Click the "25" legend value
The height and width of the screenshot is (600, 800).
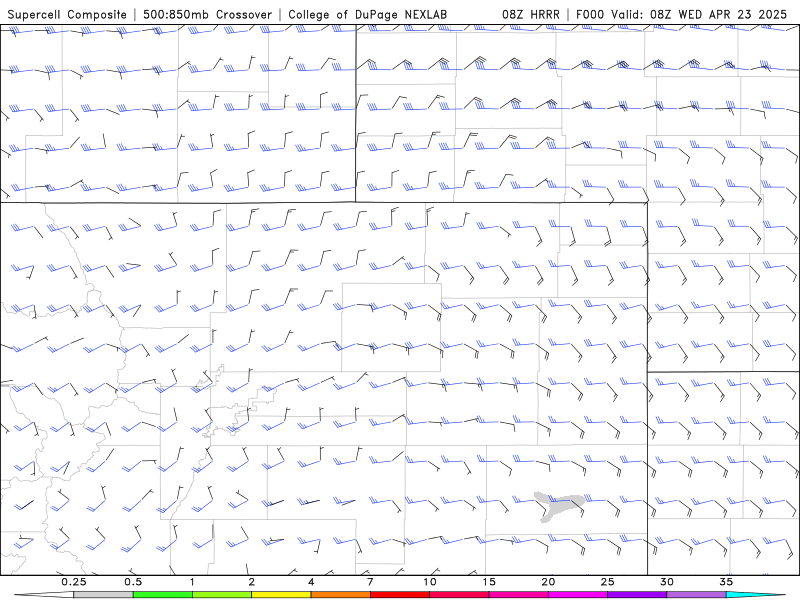(x=607, y=582)
